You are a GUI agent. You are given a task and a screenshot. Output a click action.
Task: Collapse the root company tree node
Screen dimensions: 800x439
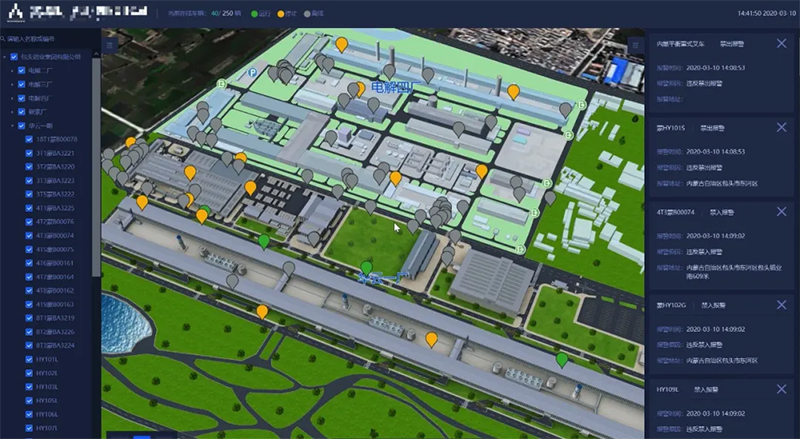[x=4, y=57]
